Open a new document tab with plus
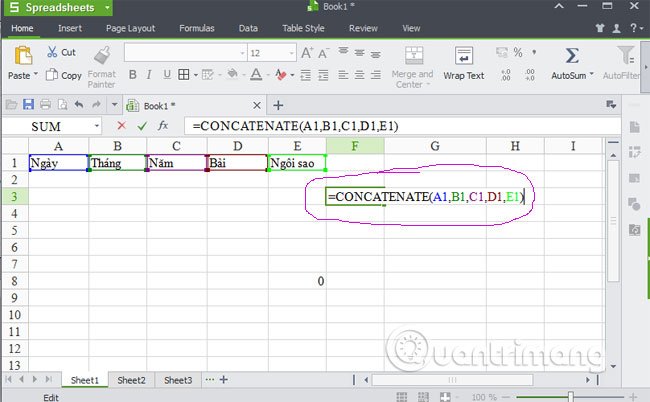The image size is (650, 402). click(278, 105)
